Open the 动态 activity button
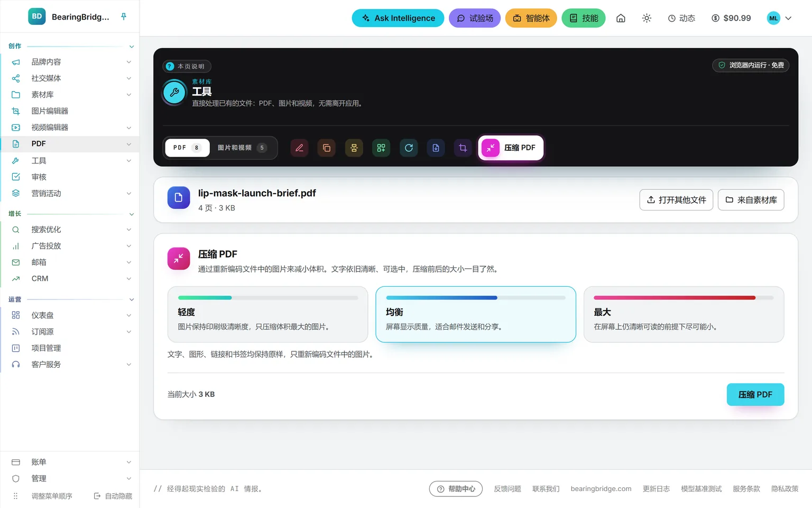Image resolution: width=812 pixels, height=508 pixels. pyautogui.click(x=681, y=18)
